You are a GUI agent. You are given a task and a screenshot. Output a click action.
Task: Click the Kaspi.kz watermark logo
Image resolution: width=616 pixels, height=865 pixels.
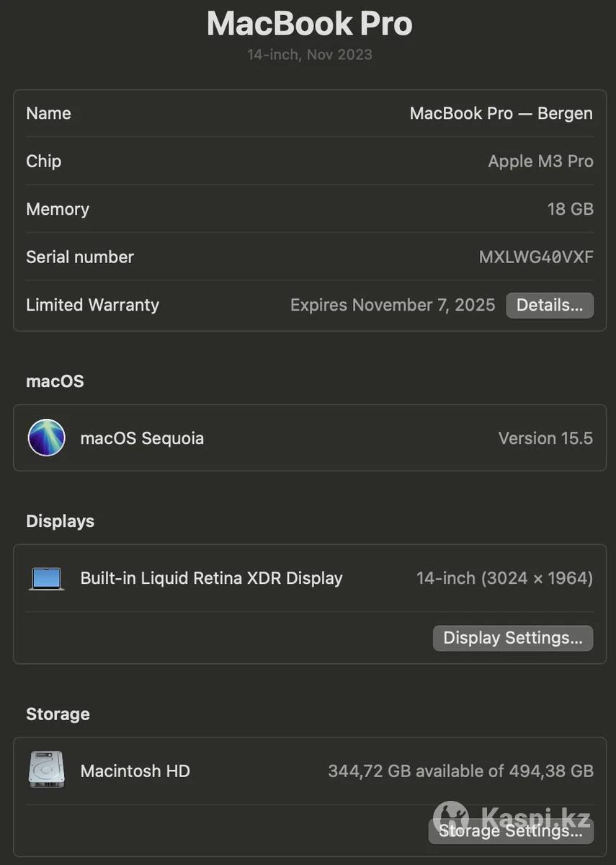point(512,817)
